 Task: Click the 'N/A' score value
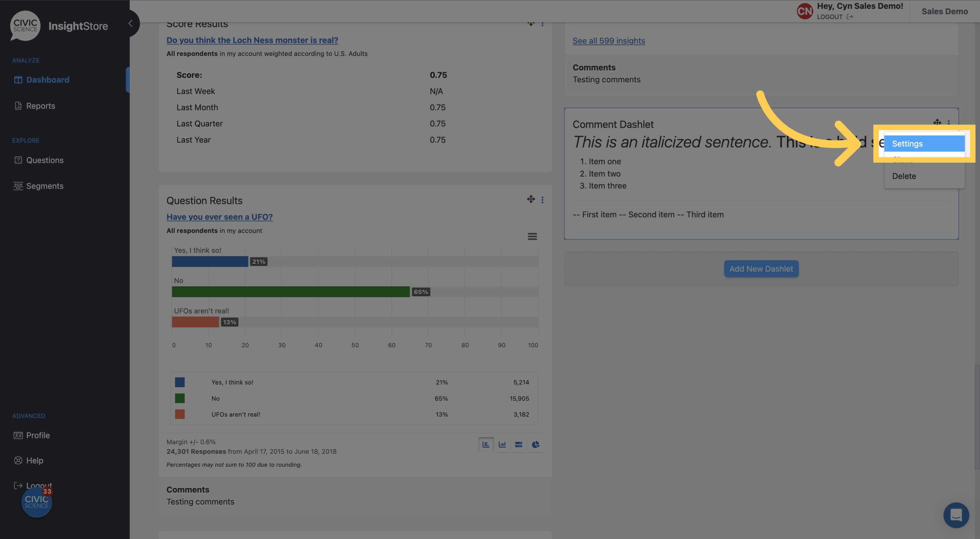click(436, 91)
